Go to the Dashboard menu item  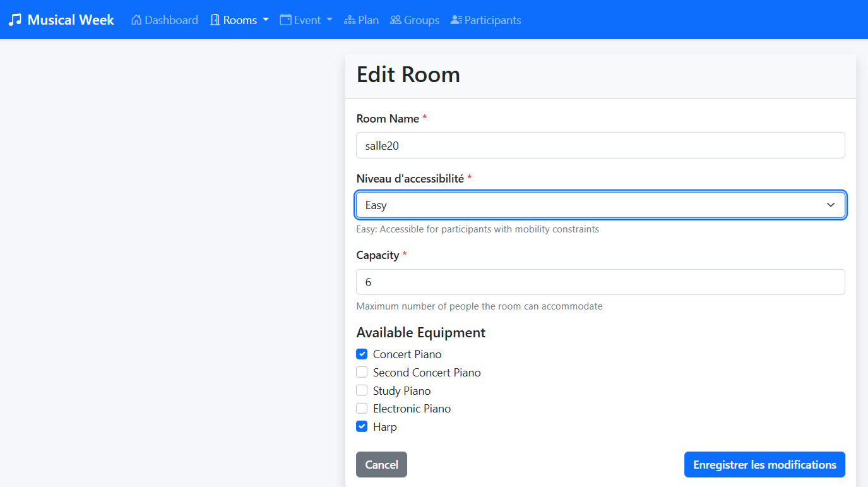click(164, 20)
